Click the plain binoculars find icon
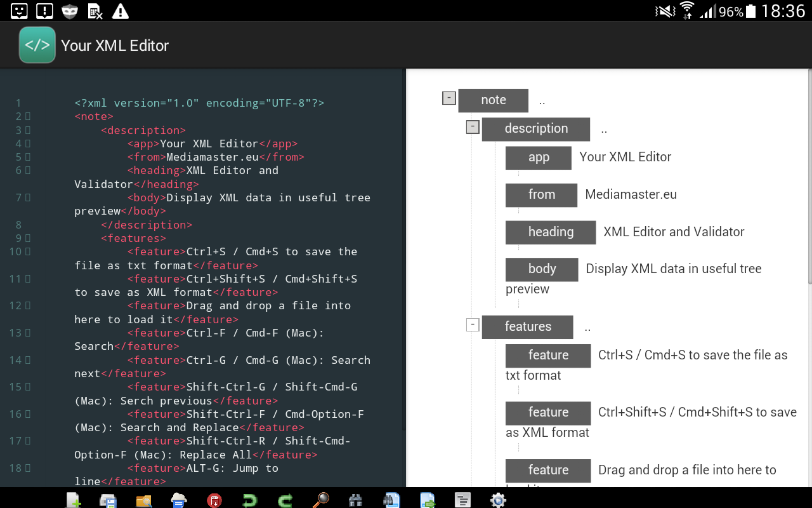This screenshot has width=812, height=508. (x=356, y=500)
